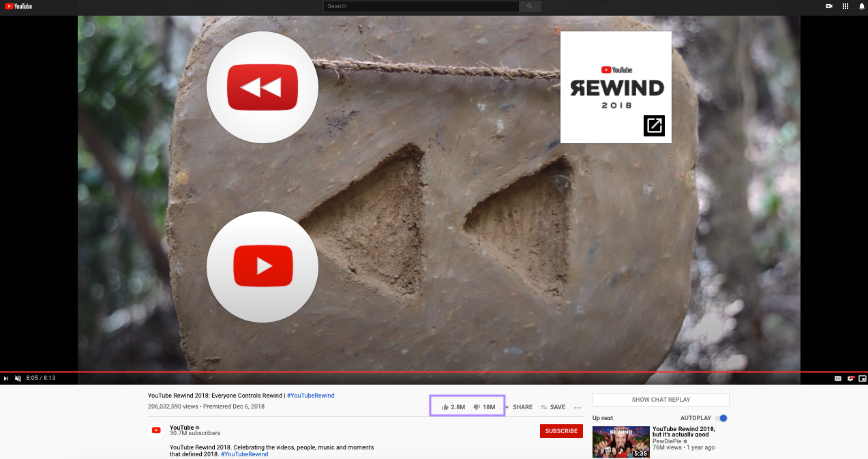Click the red play-logo end-screen circle
868x459 pixels.
click(263, 267)
